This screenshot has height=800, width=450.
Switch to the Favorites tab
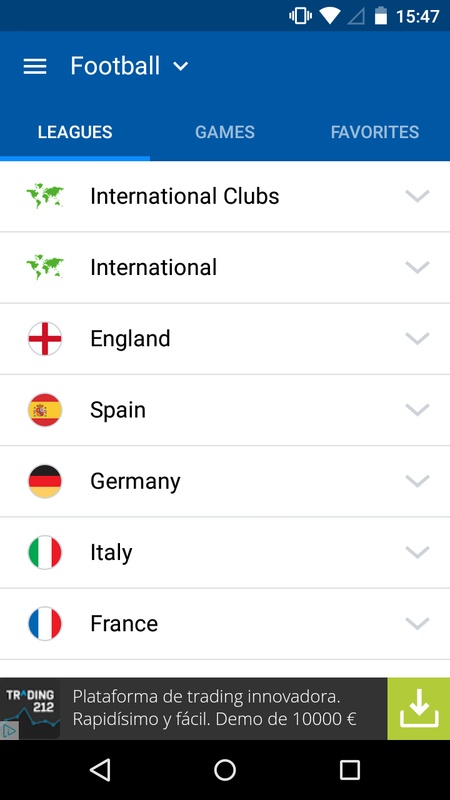[x=374, y=132]
